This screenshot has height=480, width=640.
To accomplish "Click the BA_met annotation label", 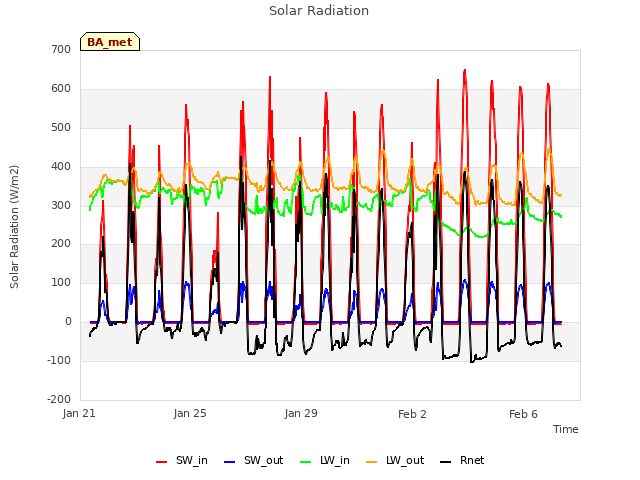I will click(110, 42).
